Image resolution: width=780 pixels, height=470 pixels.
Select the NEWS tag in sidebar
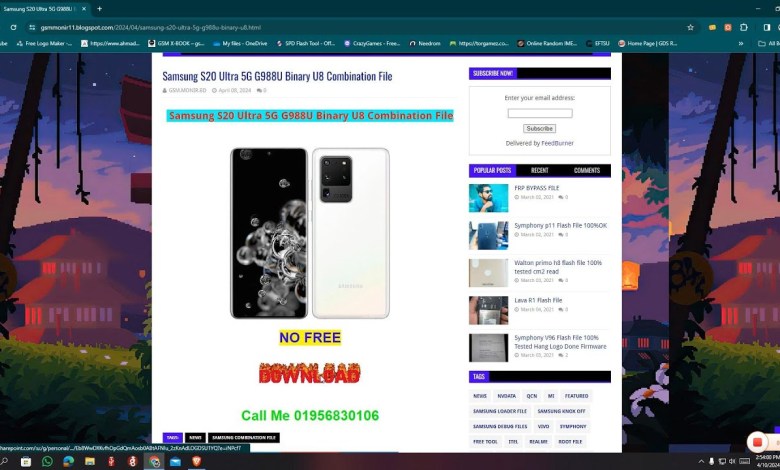pyautogui.click(x=480, y=396)
